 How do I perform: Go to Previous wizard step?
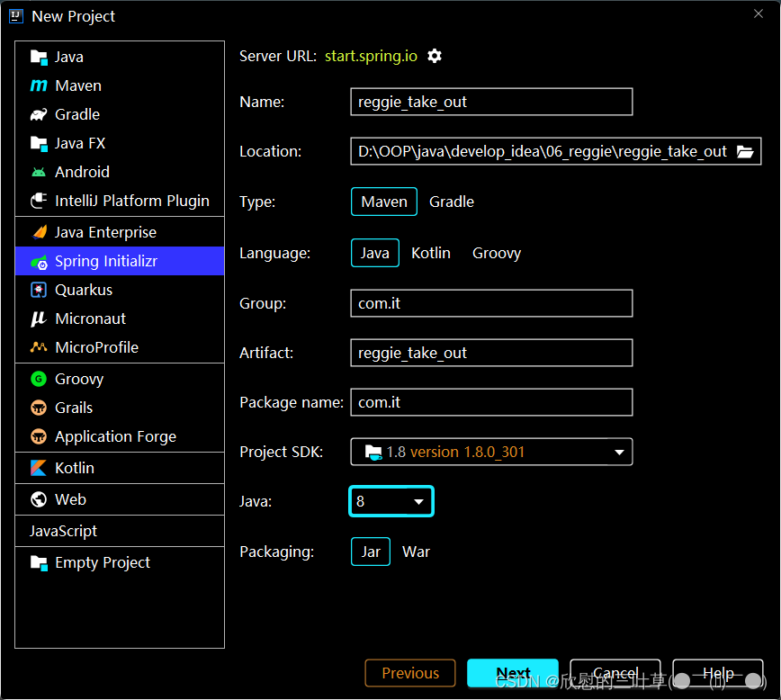pyautogui.click(x=410, y=673)
